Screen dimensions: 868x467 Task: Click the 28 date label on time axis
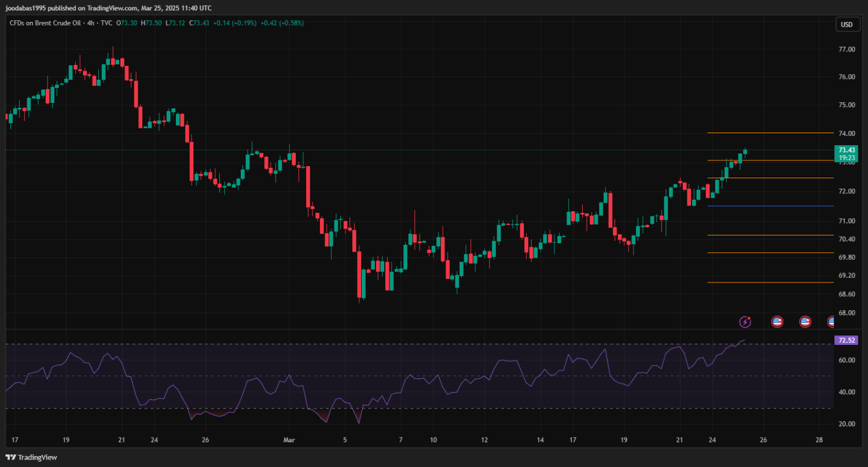coord(819,440)
